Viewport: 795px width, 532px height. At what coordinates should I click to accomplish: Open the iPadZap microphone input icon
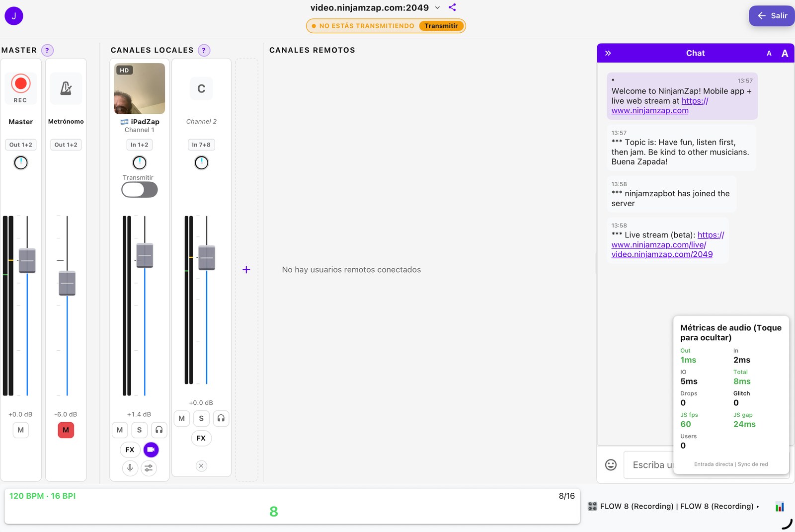click(130, 468)
